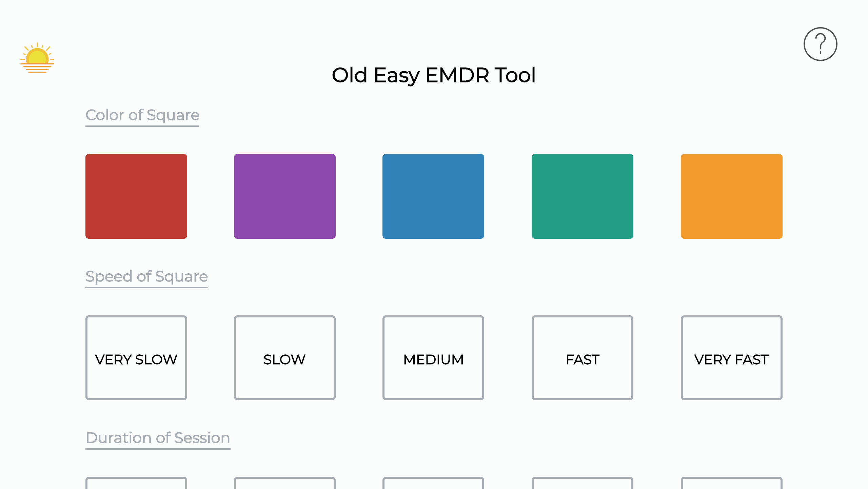Open the help question mark panel
Viewport: 868px width, 489px height.
[x=821, y=43]
